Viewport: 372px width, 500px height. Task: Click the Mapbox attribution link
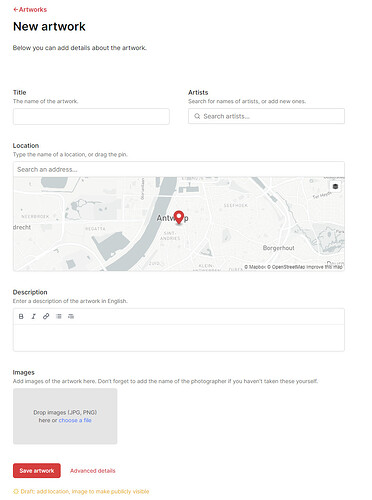point(255,267)
